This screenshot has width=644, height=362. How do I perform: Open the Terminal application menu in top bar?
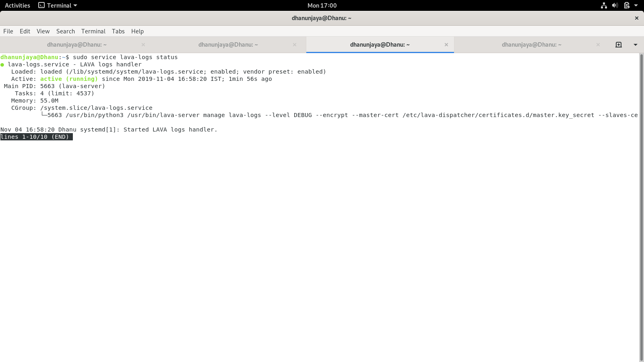58,5
